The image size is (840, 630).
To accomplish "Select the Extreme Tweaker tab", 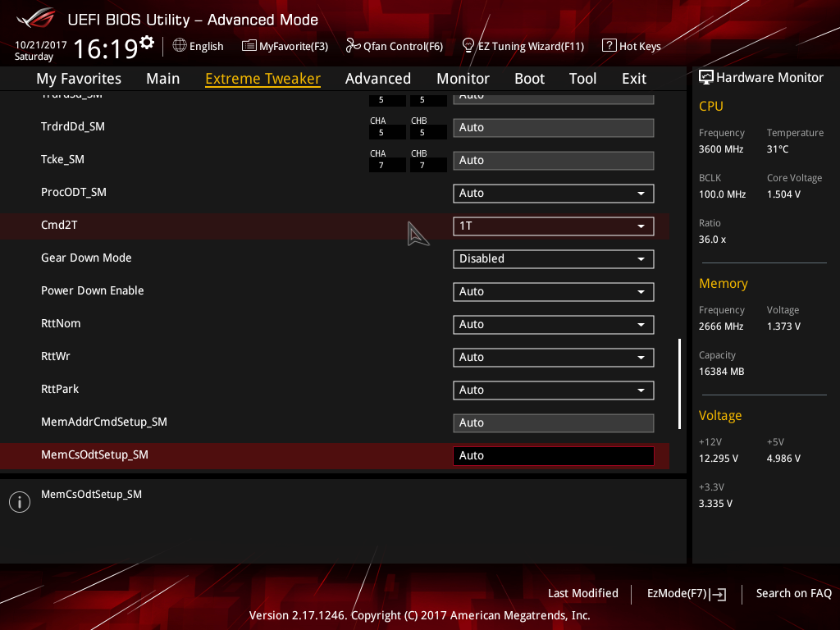I will [263, 79].
